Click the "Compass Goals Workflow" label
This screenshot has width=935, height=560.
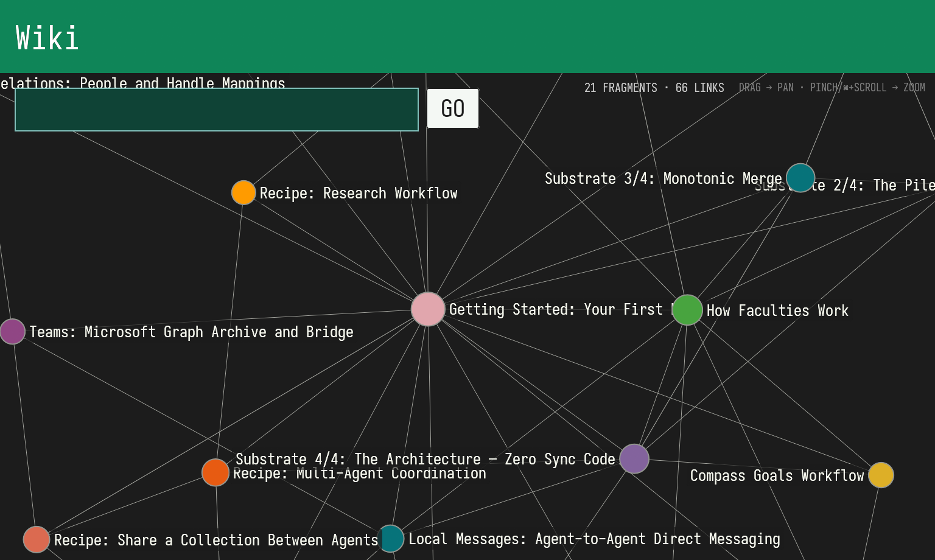tap(777, 475)
